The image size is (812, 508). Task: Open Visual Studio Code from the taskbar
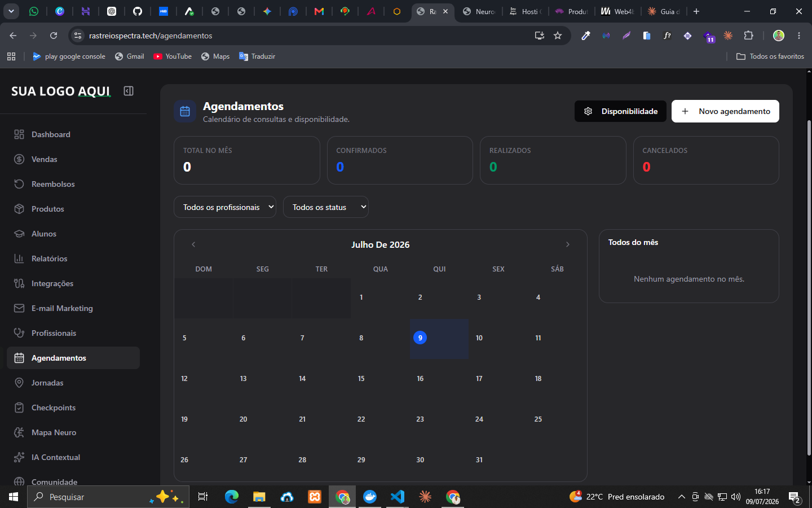398,497
